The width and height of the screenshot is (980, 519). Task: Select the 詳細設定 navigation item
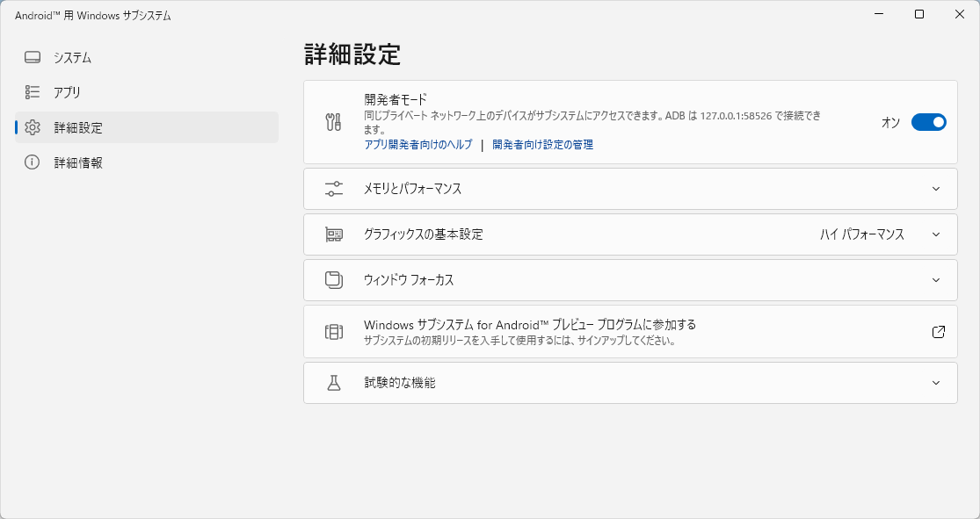(x=147, y=127)
